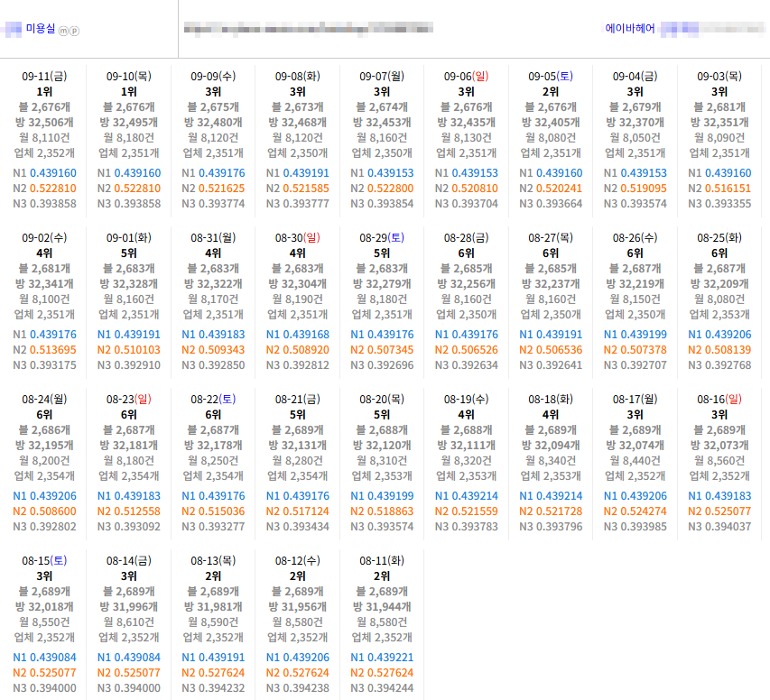Open the 에이바헤어 link
The image size is (770, 700).
click(629, 29)
